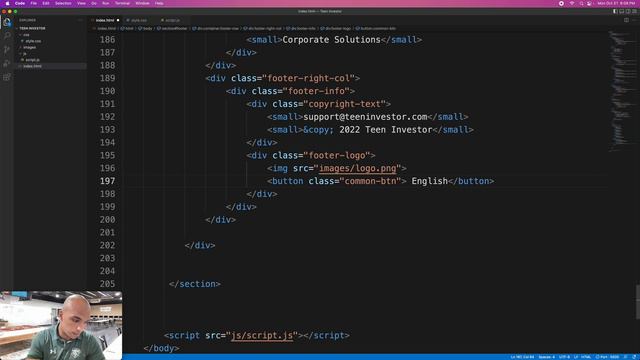Screen dimensions: 640x360
Task: Collapse the TEEN INVESTOR project folder
Action: [32, 29]
